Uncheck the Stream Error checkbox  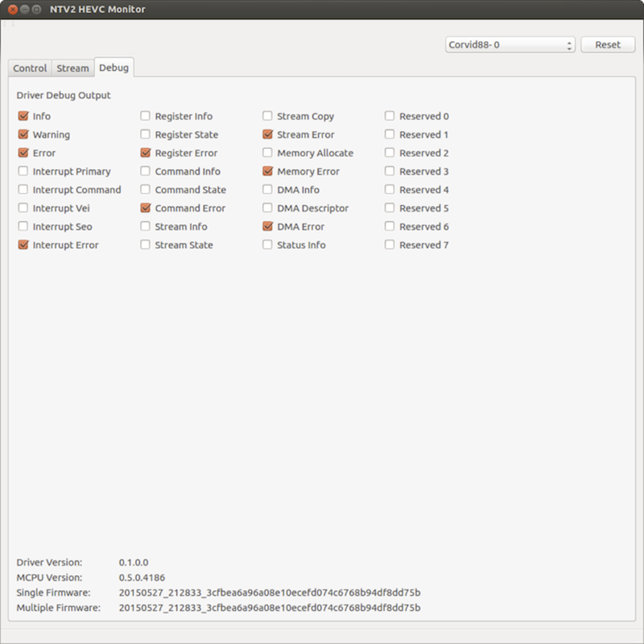[x=267, y=134]
